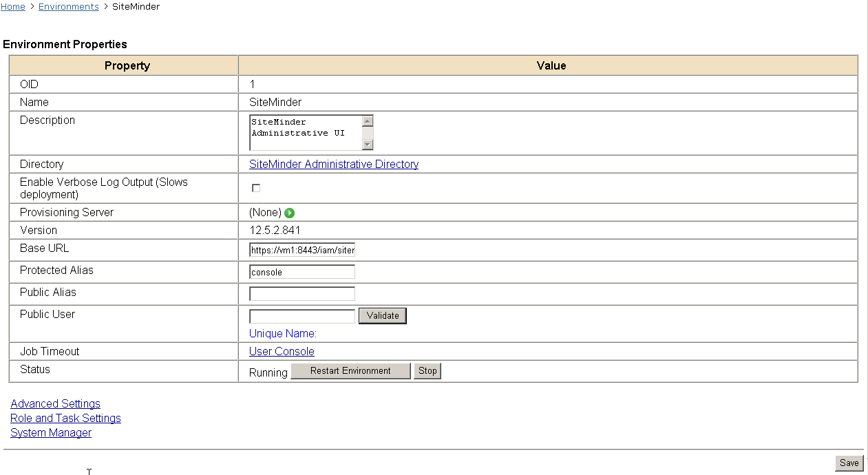Select the version value 12.5.2.841
Image resolution: width=868 pixels, height=475 pixels.
coord(275,230)
